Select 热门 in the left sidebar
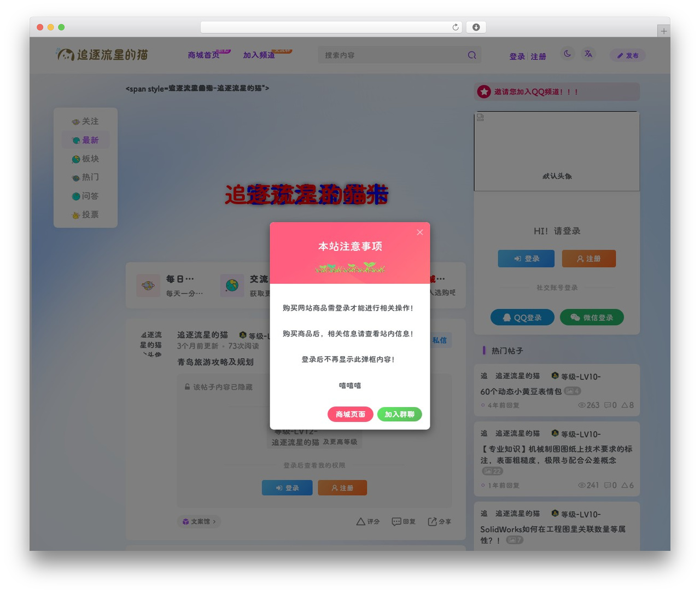 coord(85,177)
